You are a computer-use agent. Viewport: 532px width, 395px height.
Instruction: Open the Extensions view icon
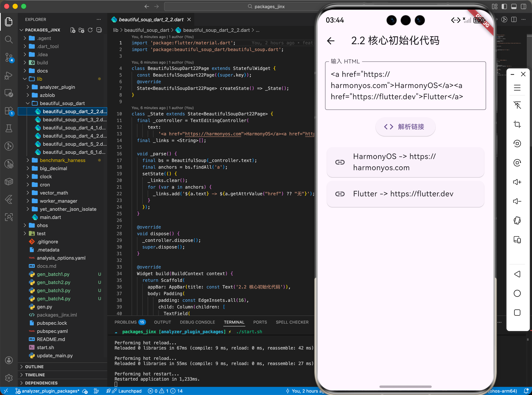pos(9,111)
